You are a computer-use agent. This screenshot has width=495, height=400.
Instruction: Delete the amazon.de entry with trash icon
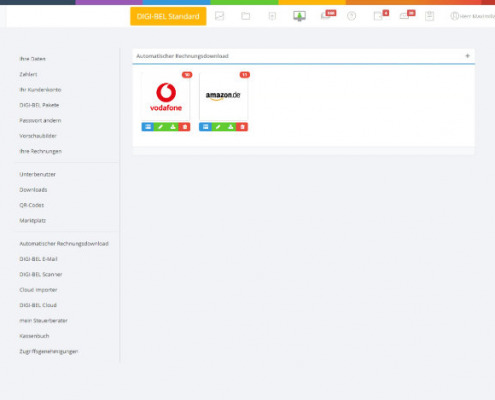tap(242, 127)
